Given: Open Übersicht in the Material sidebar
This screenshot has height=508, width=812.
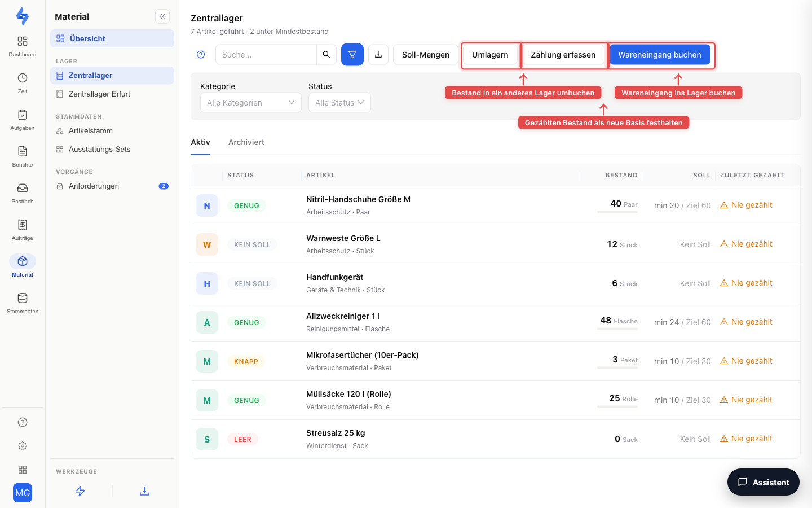Looking at the screenshot, I should 112,38.
